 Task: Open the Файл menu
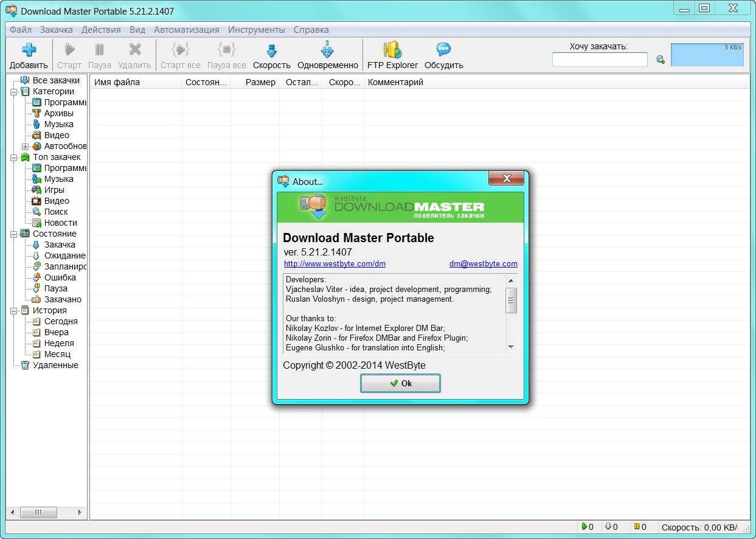pyautogui.click(x=21, y=29)
